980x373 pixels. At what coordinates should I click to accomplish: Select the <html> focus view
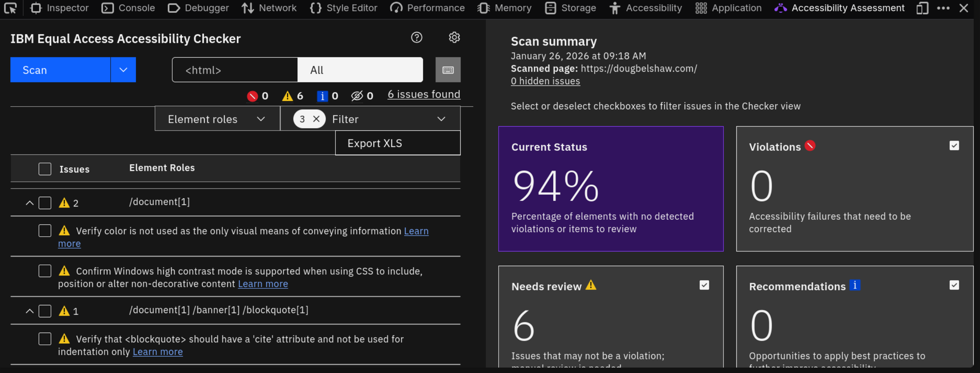coord(235,70)
